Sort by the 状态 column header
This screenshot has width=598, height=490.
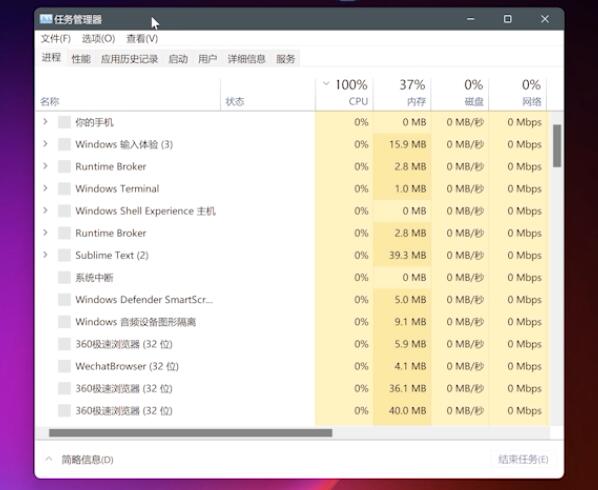point(268,94)
